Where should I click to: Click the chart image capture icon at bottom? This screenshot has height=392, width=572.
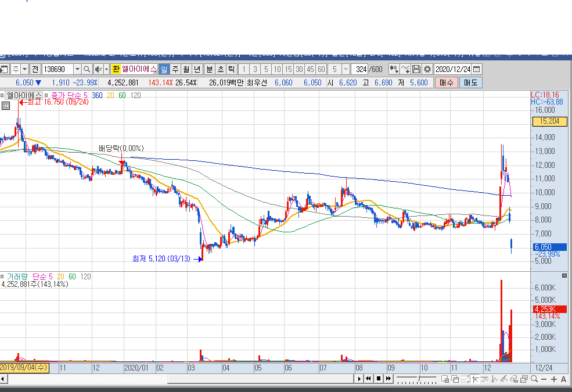click(524, 379)
